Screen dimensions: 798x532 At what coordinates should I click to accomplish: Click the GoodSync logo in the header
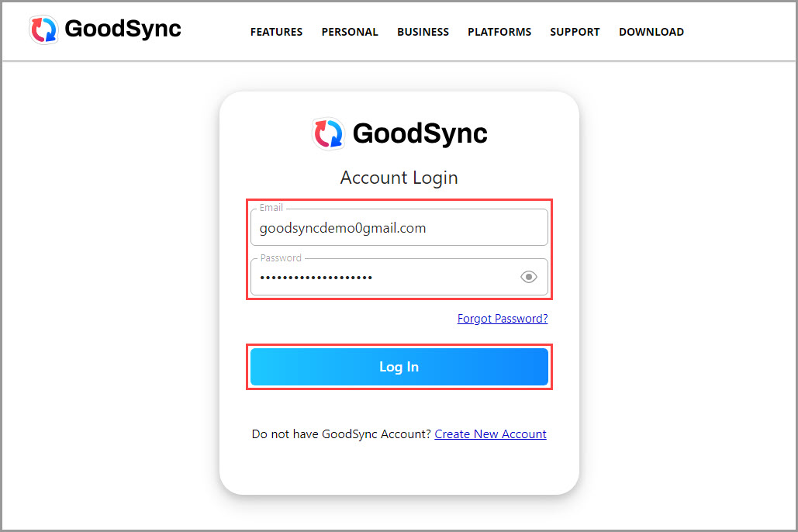click(x=104, y=29)
